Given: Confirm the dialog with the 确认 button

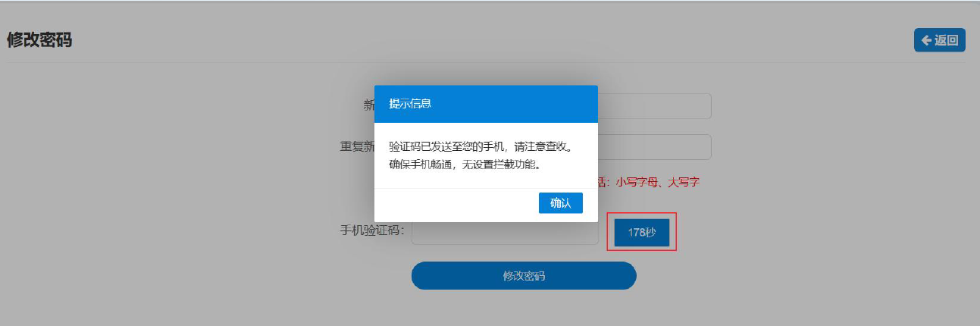Looking at the screenshot, I should click(561, 203).
